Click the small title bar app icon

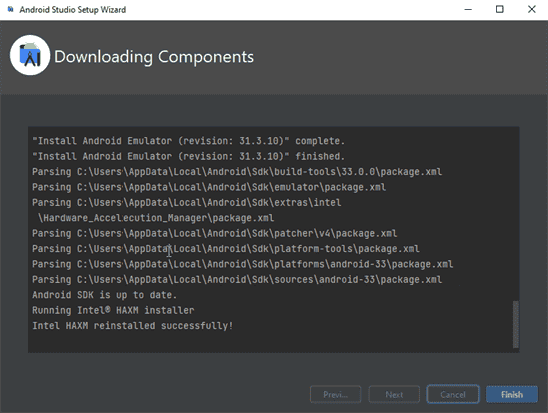[10, 9]
